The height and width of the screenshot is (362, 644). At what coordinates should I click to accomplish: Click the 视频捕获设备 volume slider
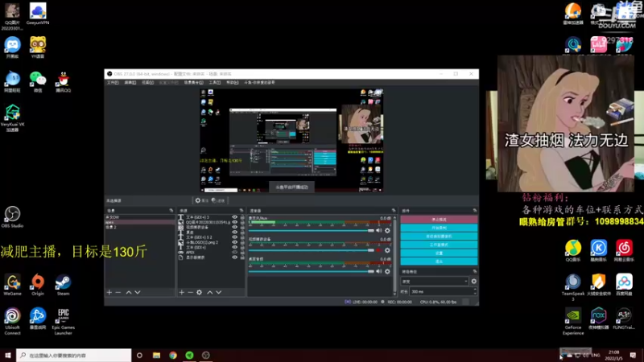pos(312,250)
